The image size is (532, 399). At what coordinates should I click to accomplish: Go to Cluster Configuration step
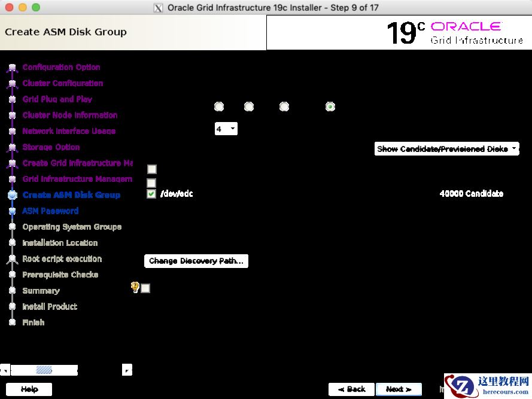[63, 83]
